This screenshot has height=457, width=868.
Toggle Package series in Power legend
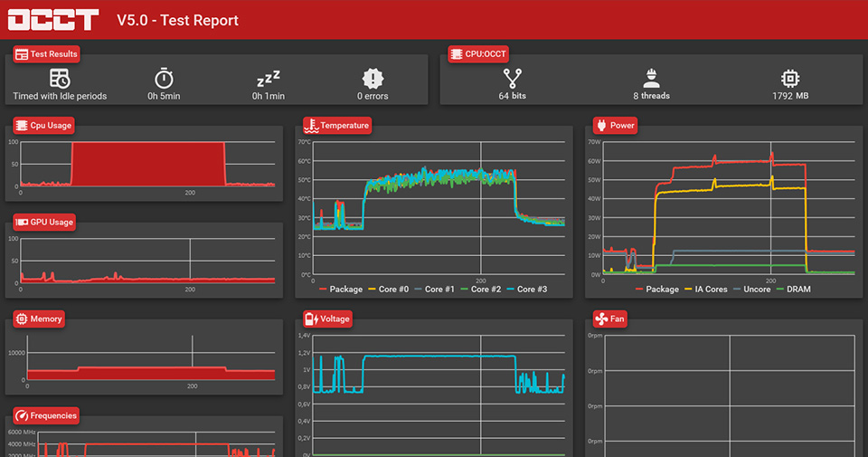point(657,290)
